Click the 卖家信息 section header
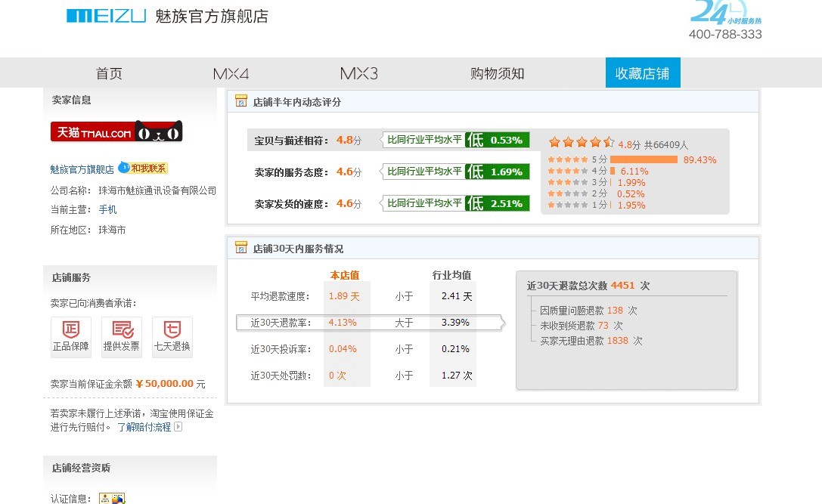 (x=71, y=100)
